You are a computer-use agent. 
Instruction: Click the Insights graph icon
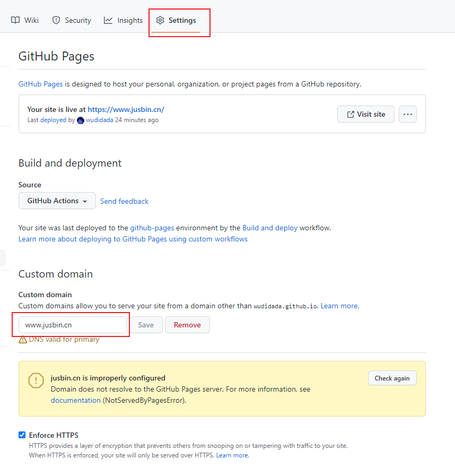(108, 20)
